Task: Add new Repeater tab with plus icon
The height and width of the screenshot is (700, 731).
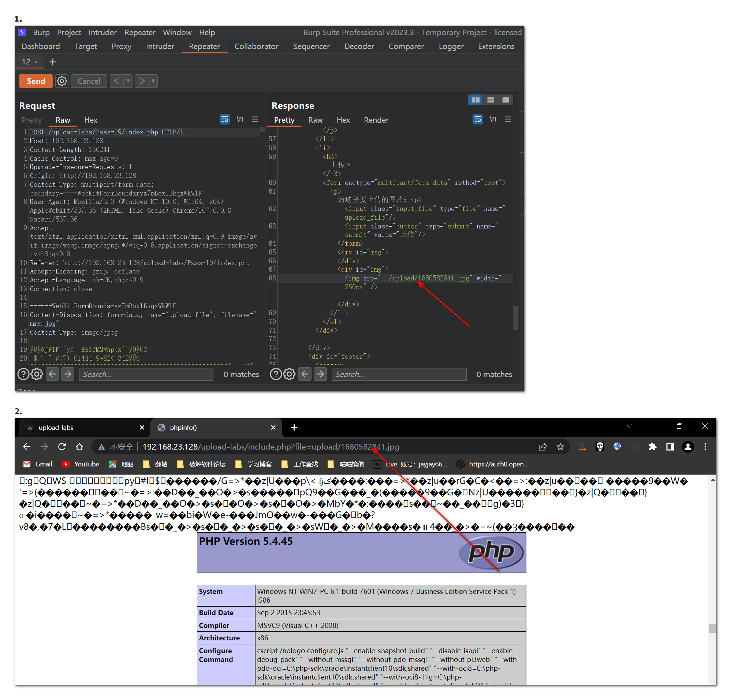Action: pos(53,62)
